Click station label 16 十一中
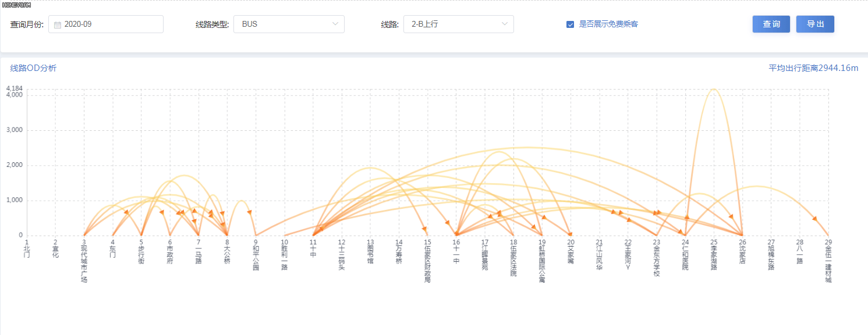The width and height of the screenshot is (868, 335). [456, 252]
